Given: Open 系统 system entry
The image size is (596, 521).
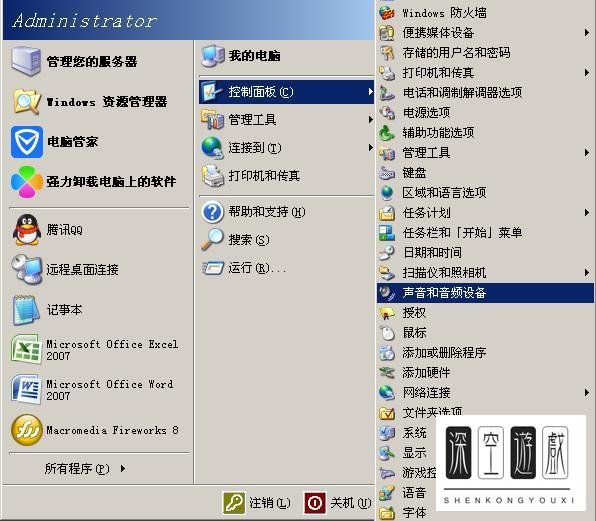Looking at the screenshot, I should (414, 433).
